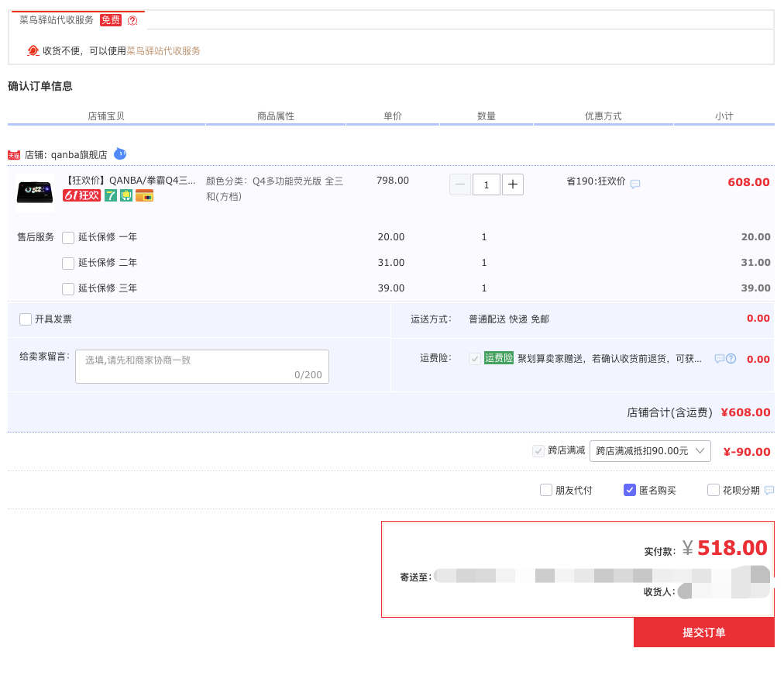
Task: Click the 数量 column header
Action: (x=486, y=116)
